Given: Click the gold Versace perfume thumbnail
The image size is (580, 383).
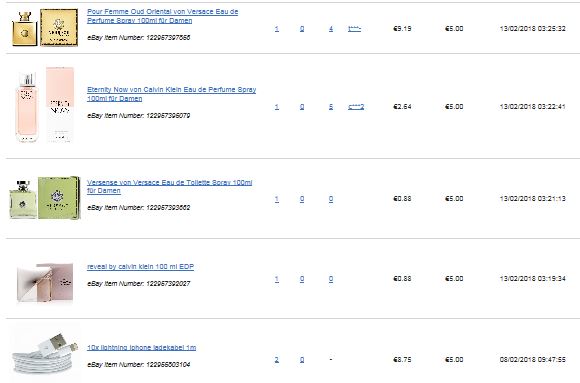Looking at the screenshot, I should pos(45,28).
